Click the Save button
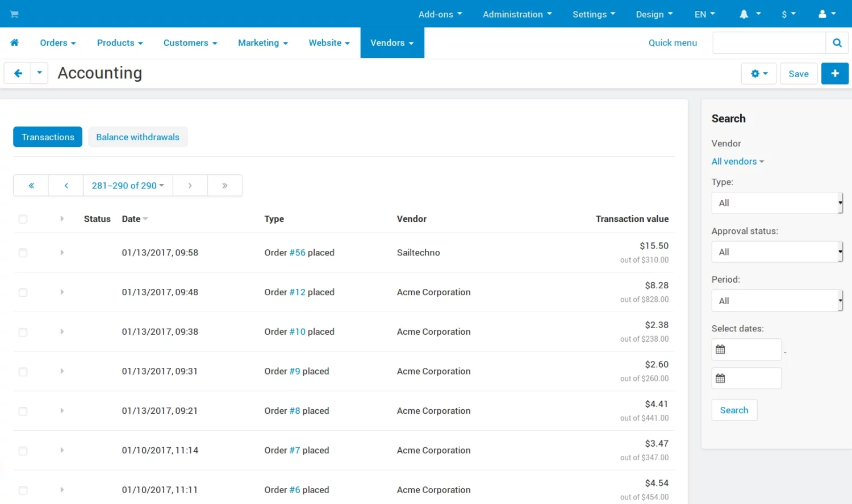 point(799,74)
